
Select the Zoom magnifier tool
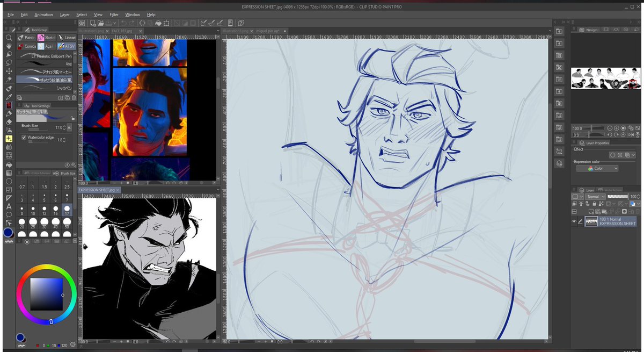coord(9,38)
